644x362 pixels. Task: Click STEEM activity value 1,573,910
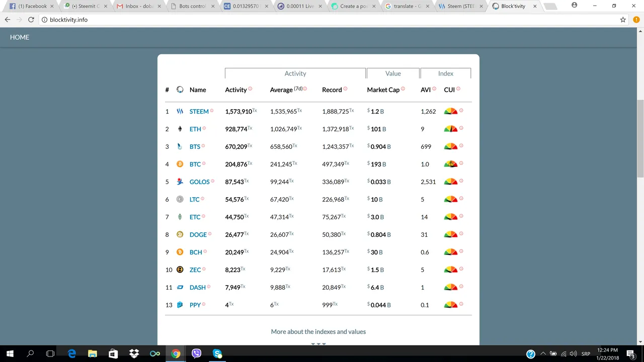coord(238,112)
